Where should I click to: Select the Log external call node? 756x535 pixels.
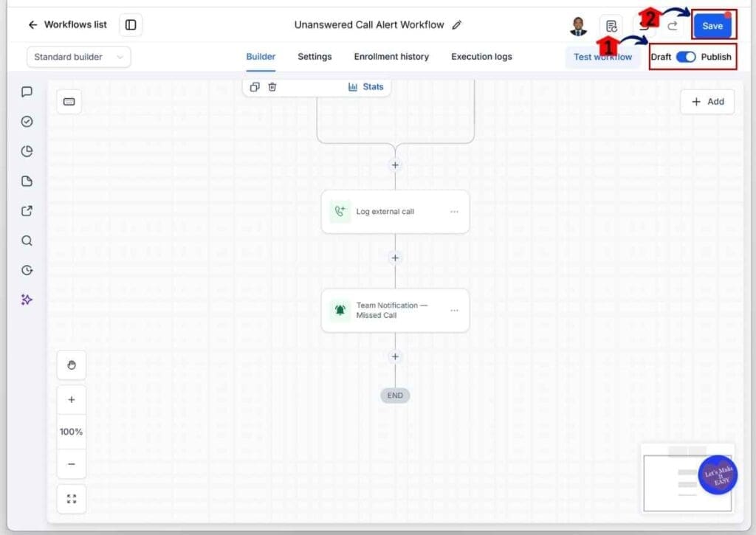click(395, 212)
